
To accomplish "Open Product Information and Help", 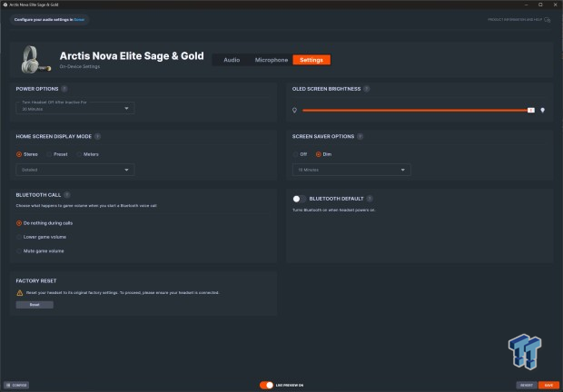I will [x=519, y=19].
